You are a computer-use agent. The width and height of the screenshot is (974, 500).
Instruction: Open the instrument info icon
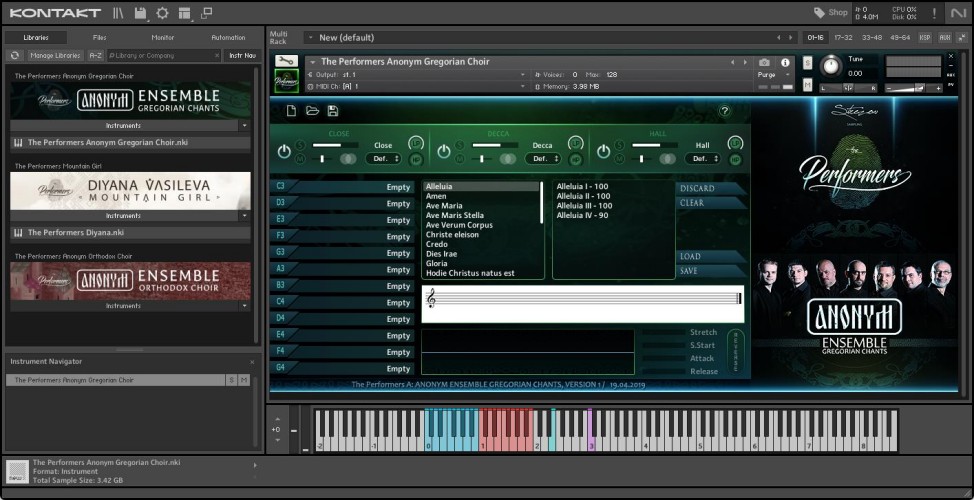point(785,62)
